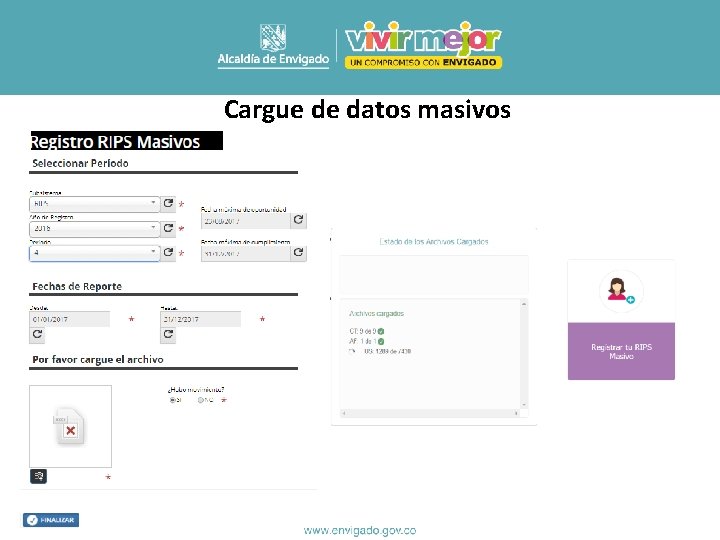Refresh the Fecha máxima de oportunidad field
This screenshot has height=540, width=720.
[298, 220]
